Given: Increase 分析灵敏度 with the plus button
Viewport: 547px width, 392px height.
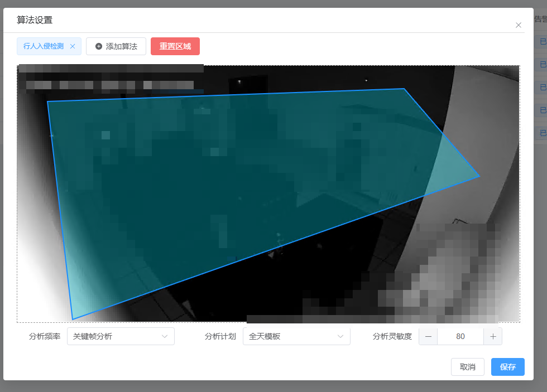Looking at the screenshot, I should pyautogui.click(x=493, y=336).
